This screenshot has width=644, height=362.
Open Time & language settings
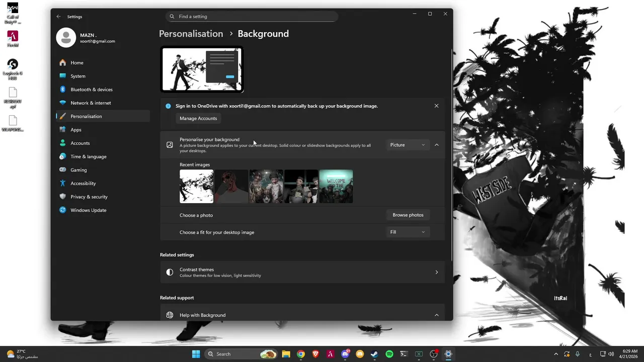(x=103, y=156)
